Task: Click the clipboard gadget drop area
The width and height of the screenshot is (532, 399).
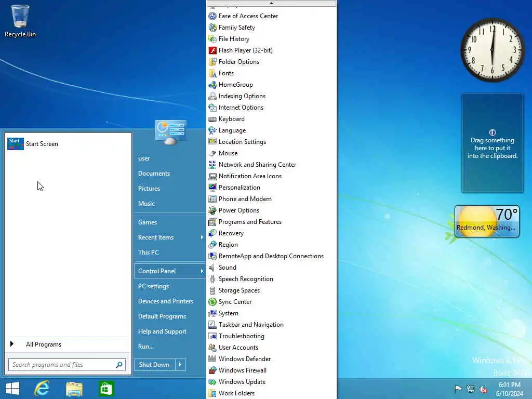Action: click(493, 143)
